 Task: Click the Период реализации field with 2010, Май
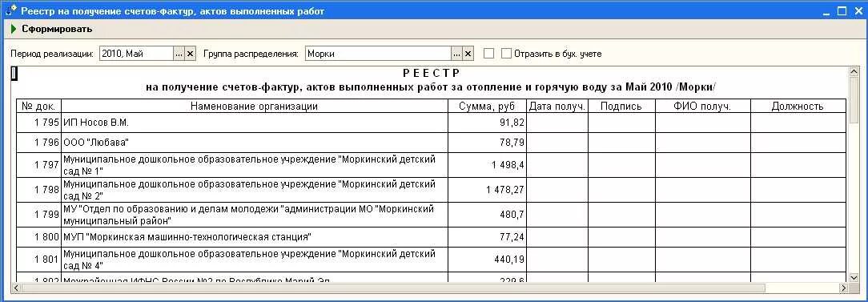pyautogui.click(x=137, y=54)
